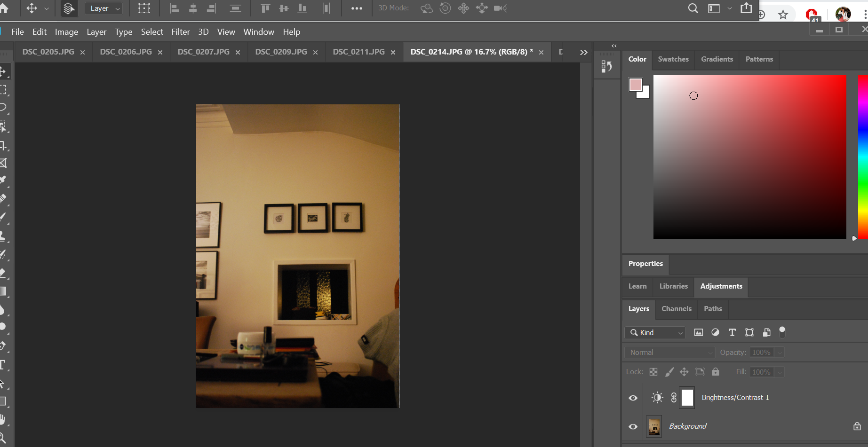The width and height of the screenshot is (868, 447).
Task: Open the Filter menu
Action: pyautogui.click(x=180, y=32)
